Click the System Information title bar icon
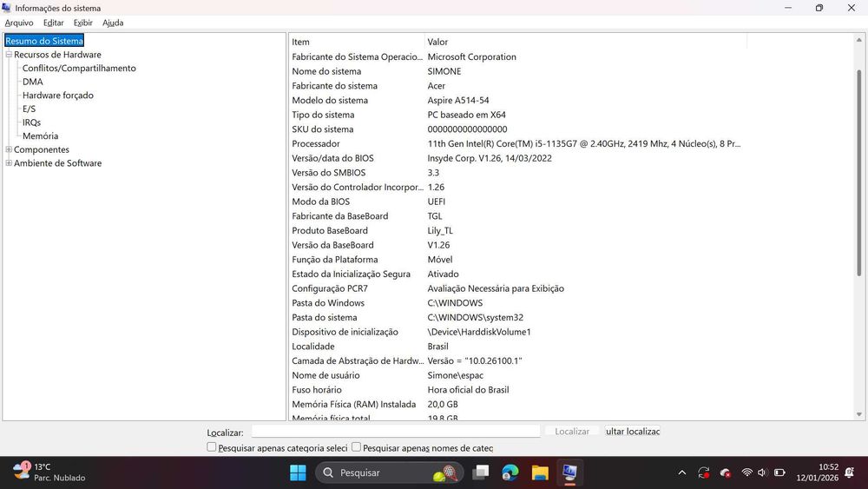Image resolution: width=868 pixels, height=489 pixels. pos(7,8)
